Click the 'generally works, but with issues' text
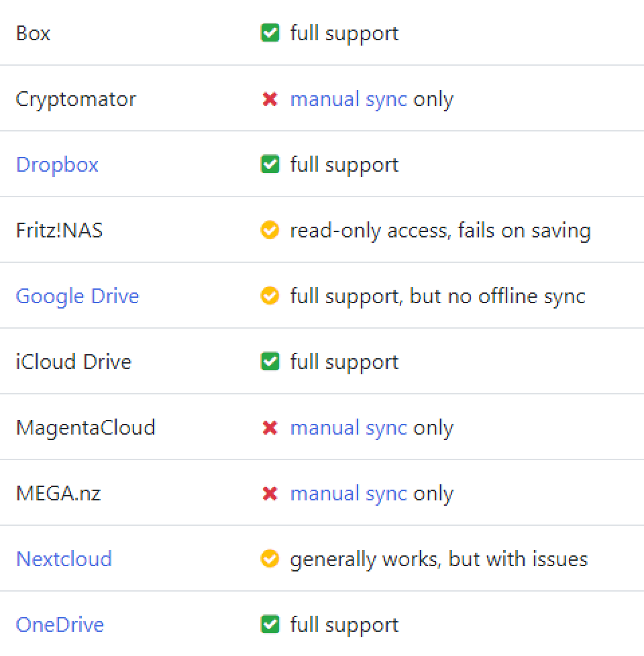644x656 pixels. [439, 559]
